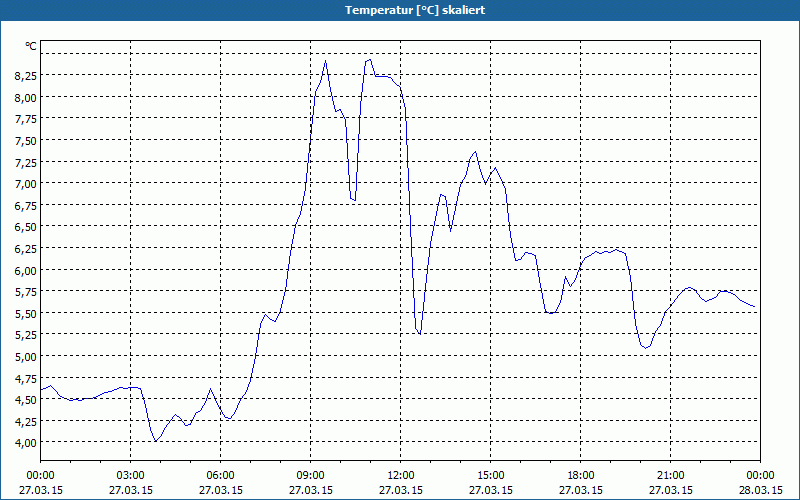Select the '03:00' x-axis time label
Screen dimensions: 800x500
pyautogui.click(x=131, y=476)
